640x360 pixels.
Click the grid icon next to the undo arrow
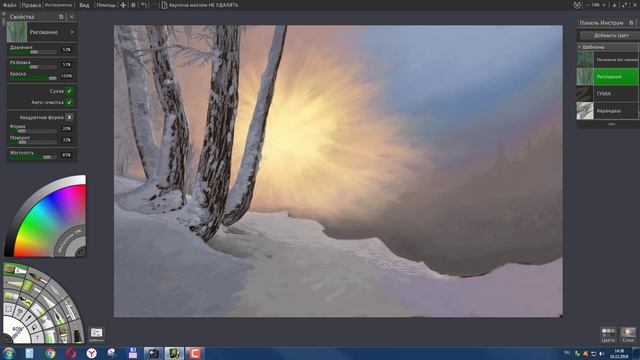click(133, 5)
